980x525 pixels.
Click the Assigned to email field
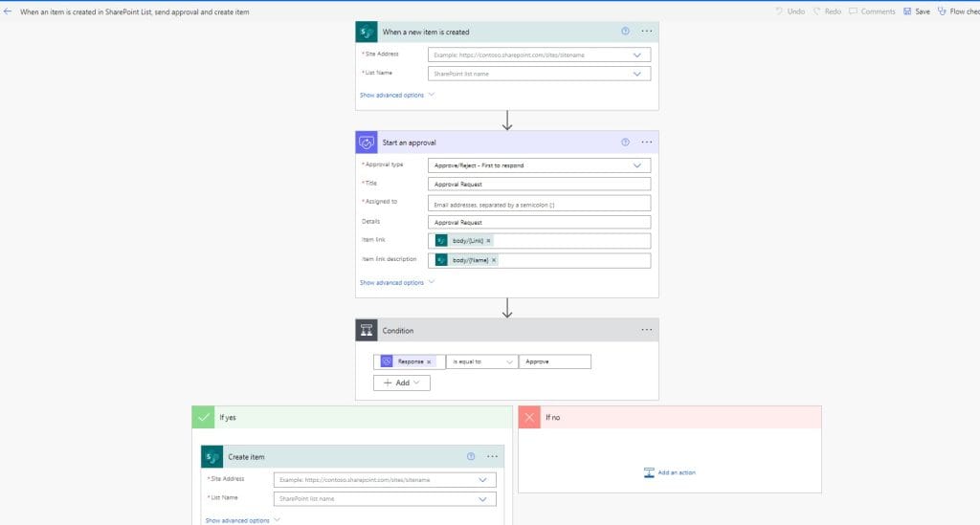pyautogui.click(x=540, y=203)
